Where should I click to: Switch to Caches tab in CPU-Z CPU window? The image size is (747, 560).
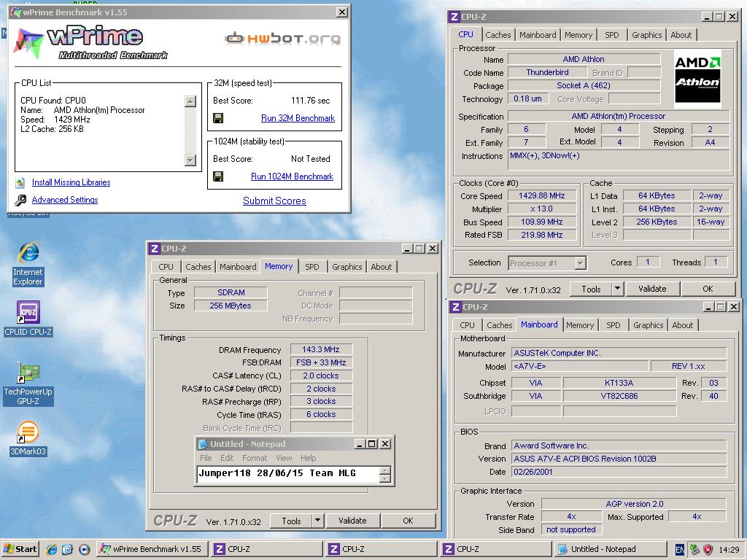point(498,35)
